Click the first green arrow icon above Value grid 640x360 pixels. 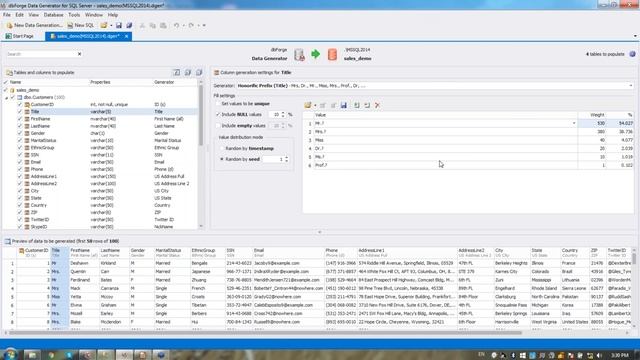point(357,105)
